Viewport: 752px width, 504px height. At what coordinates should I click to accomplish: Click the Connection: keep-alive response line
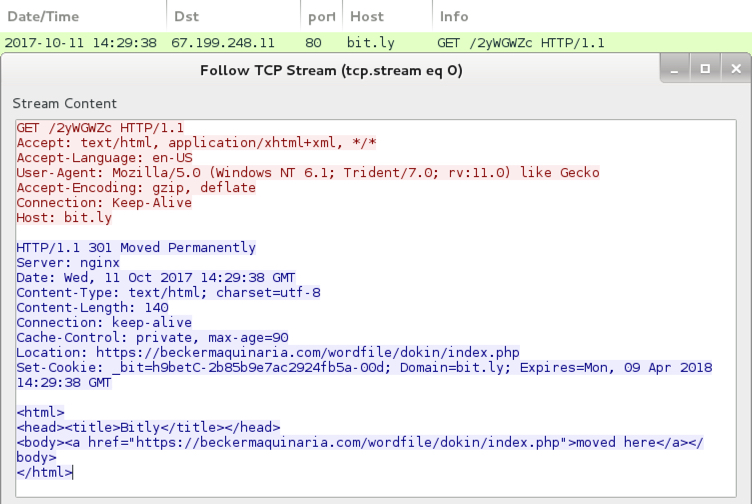104,322
